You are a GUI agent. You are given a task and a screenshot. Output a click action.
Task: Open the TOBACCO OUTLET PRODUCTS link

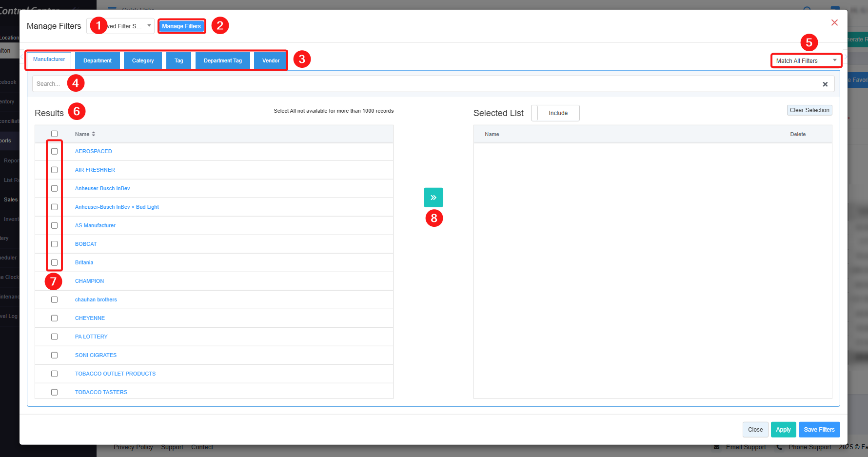115,374
